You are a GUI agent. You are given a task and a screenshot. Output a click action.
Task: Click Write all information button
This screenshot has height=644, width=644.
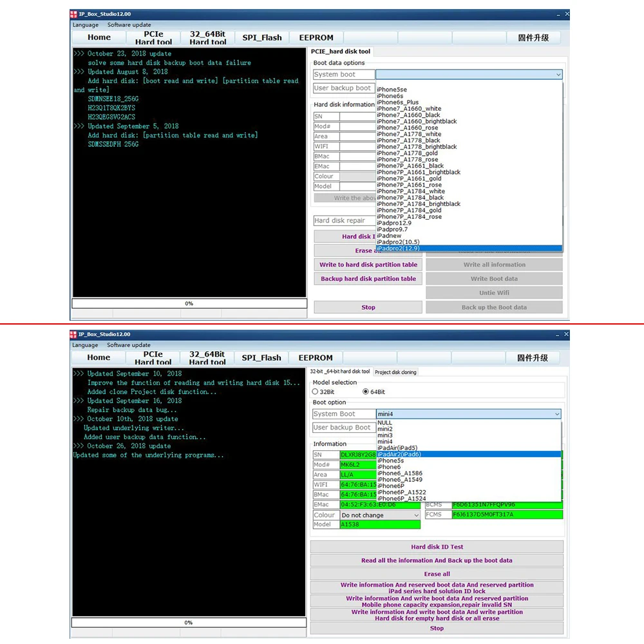point(495,265)
